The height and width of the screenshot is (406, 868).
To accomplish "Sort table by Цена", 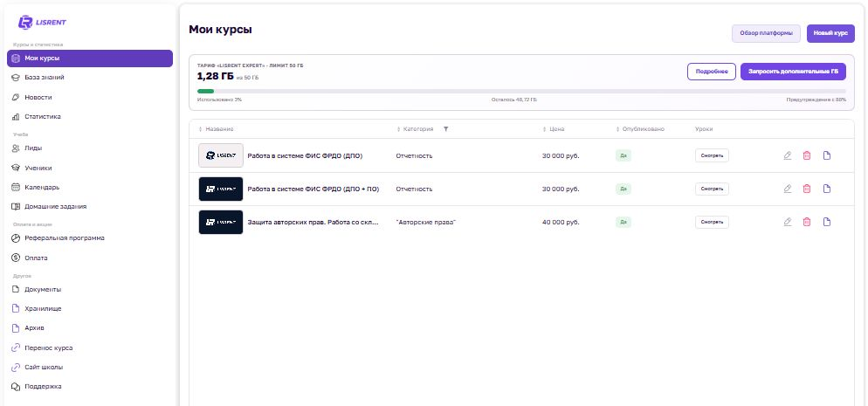I will [554, 129].
